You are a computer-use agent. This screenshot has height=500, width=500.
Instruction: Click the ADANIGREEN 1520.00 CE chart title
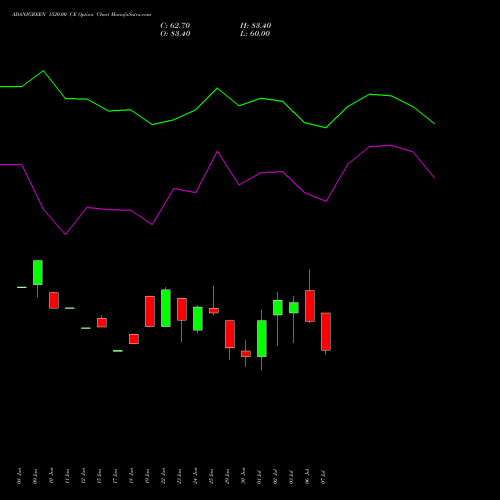[x=81, y=15]
